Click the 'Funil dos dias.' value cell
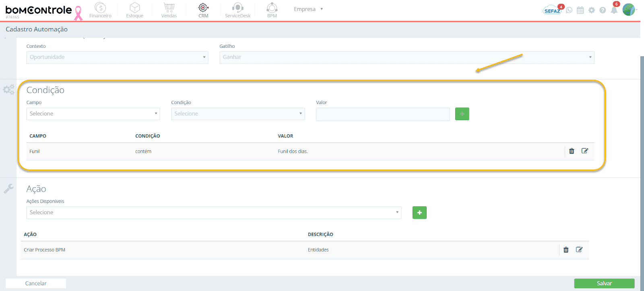 tap(293, 152)
